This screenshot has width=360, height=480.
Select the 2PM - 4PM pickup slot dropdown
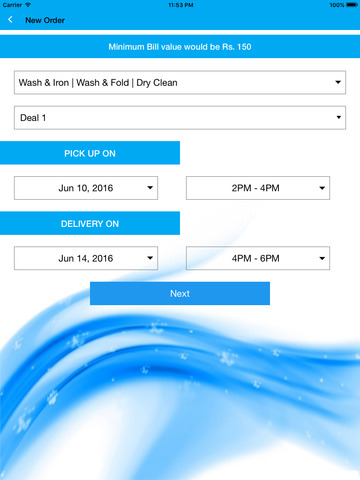(x=258, y=188)
